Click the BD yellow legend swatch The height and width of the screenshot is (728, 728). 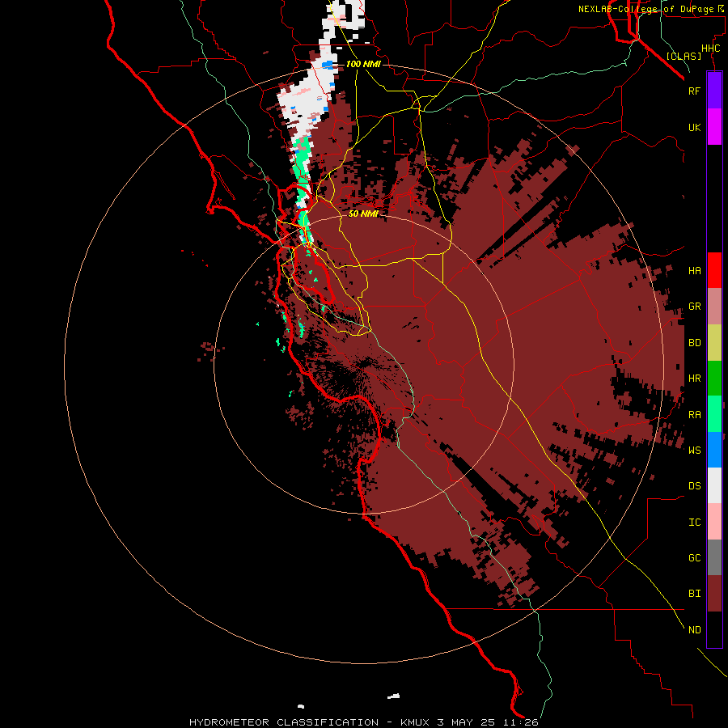click(x=714, y=343)
